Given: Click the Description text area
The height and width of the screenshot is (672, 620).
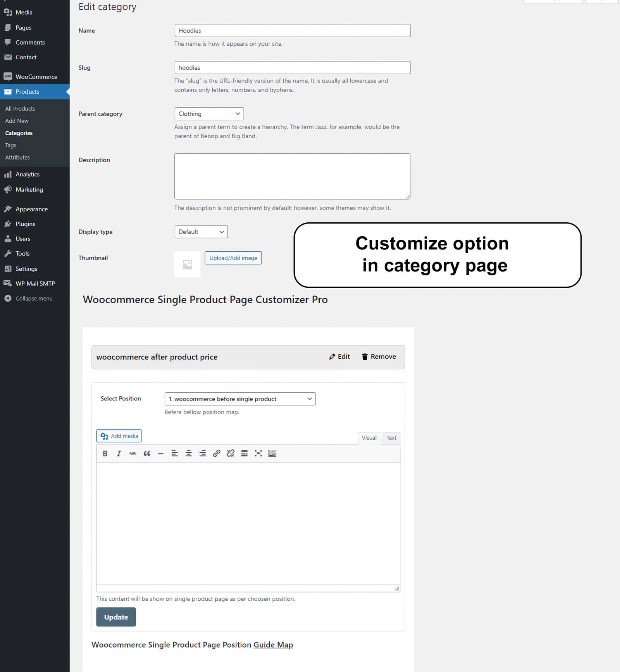Looking at the screenshot, I should tap(292, 176).
